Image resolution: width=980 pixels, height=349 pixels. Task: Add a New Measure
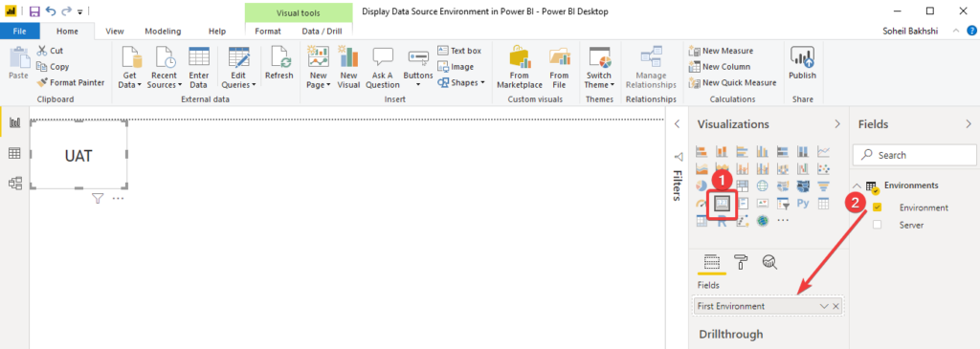(721, 51)
